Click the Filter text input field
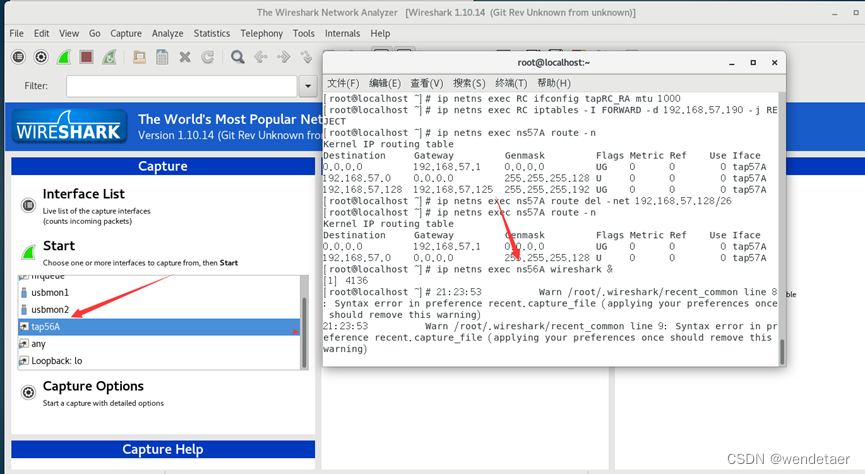The width and height of the screenshot is (865, 474). (x=182, y=86)
